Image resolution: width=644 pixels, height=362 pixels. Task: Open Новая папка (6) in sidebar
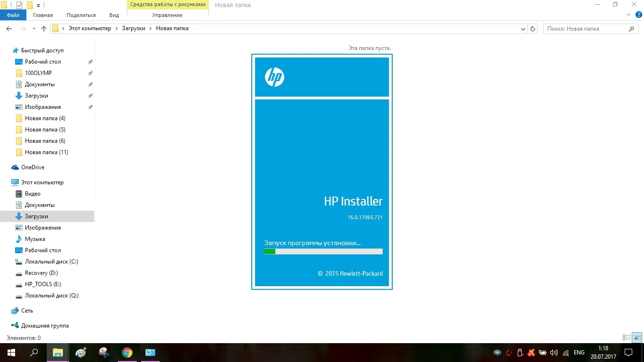(45, 141)
